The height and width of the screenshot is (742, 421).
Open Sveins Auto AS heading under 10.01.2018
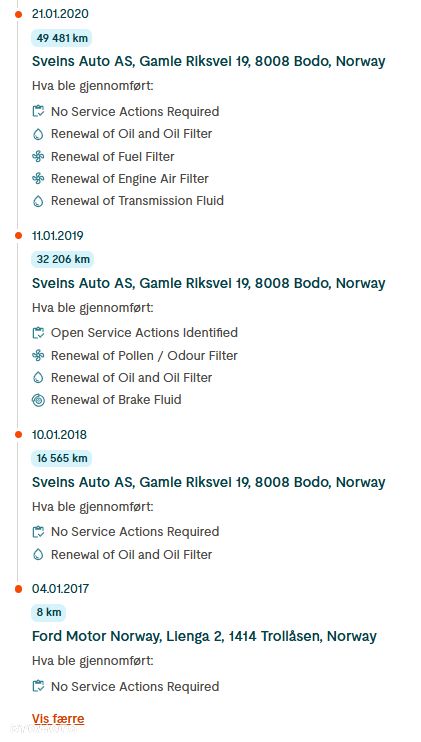(209, 482)
